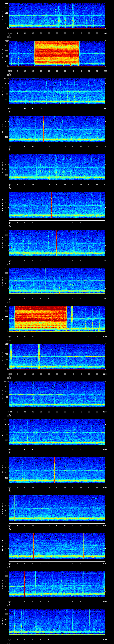Click the red vertical line near 53 seconds in 6:03 spectrogram
Screen dimensions: 114x644
pyautogui.click(x=95, y=91)
